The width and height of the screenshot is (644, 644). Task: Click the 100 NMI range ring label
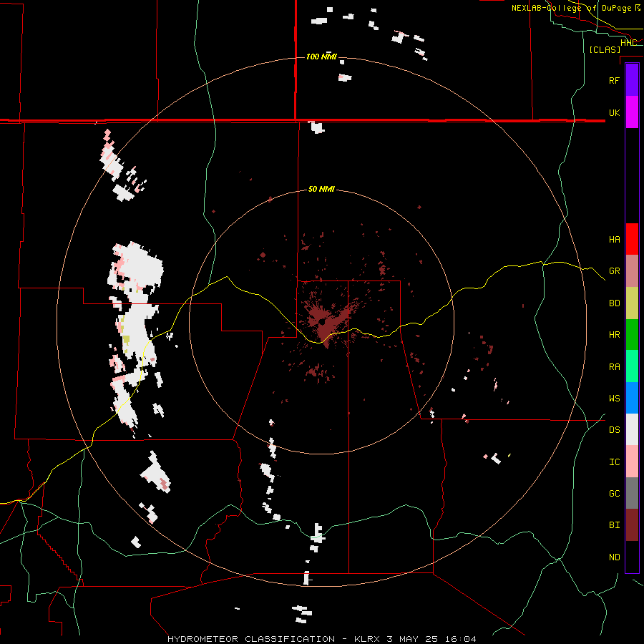click(321, 57)
